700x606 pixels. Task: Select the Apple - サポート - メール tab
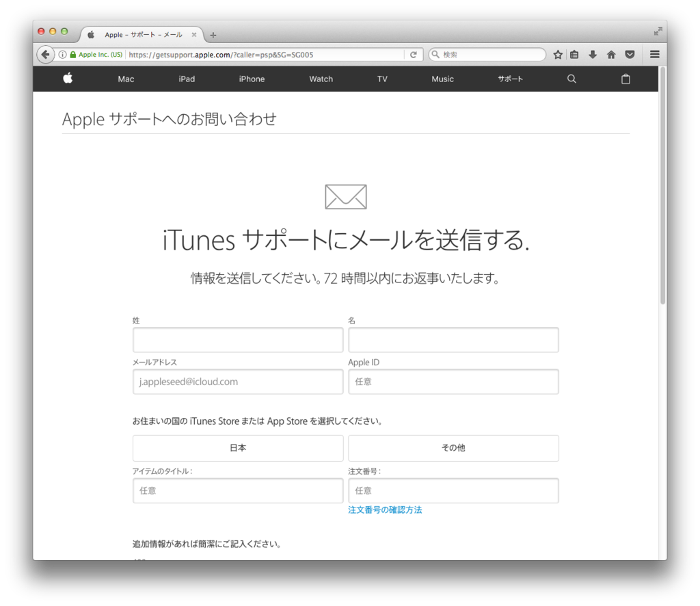coord(143,35)
